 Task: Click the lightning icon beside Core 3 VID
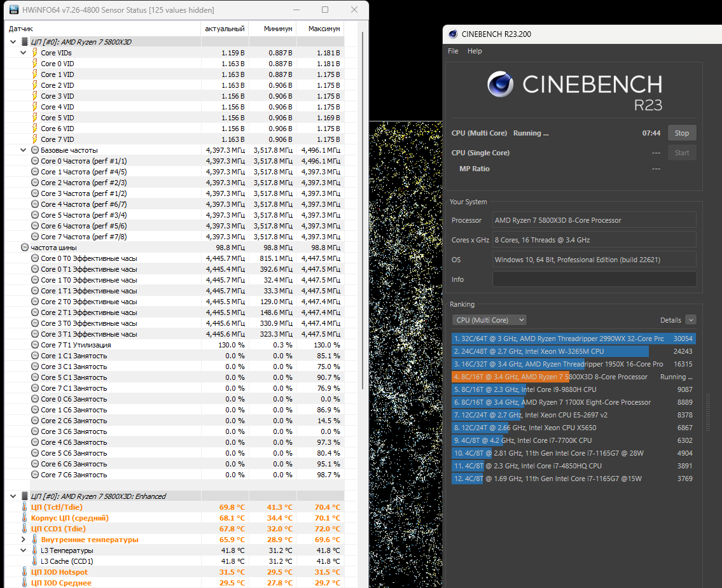click(34, 96)
